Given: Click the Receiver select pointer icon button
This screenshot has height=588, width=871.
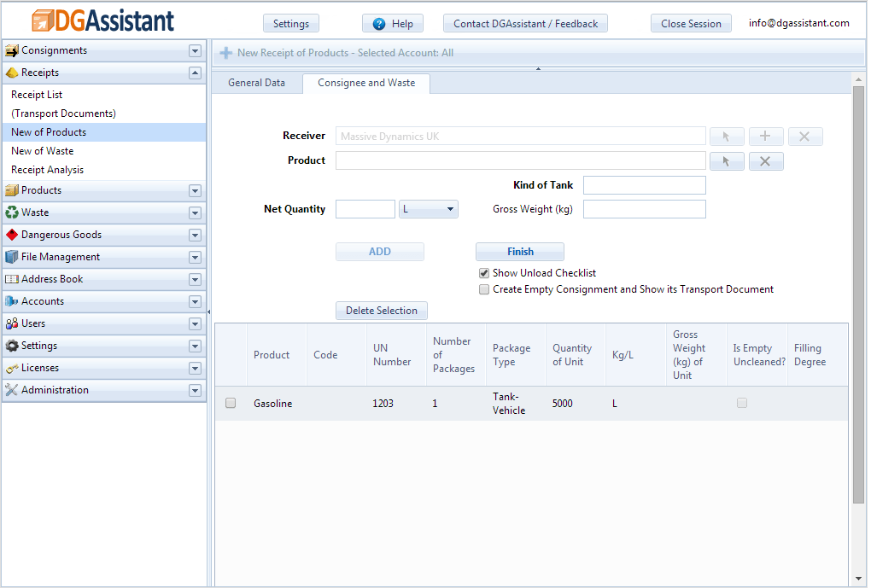Looking at the screenshot, I should 727,137.
